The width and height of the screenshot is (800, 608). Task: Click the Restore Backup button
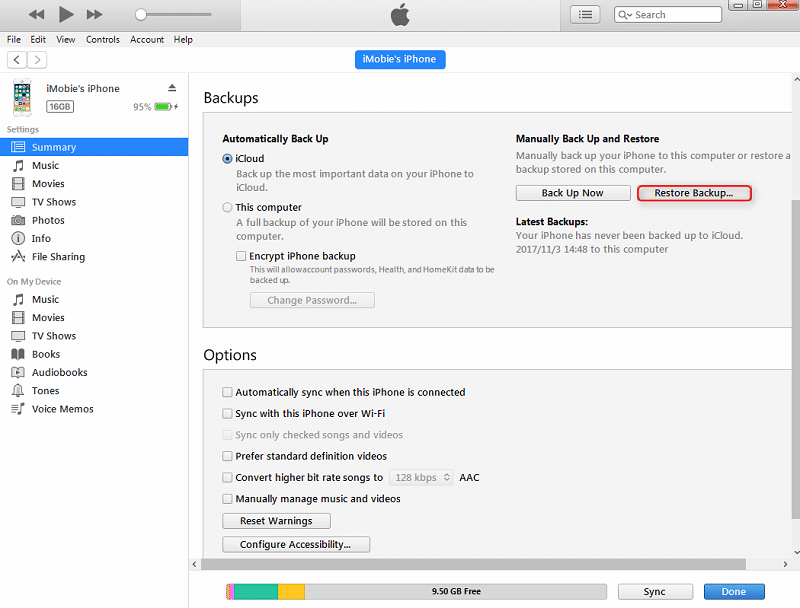[694, 193]
